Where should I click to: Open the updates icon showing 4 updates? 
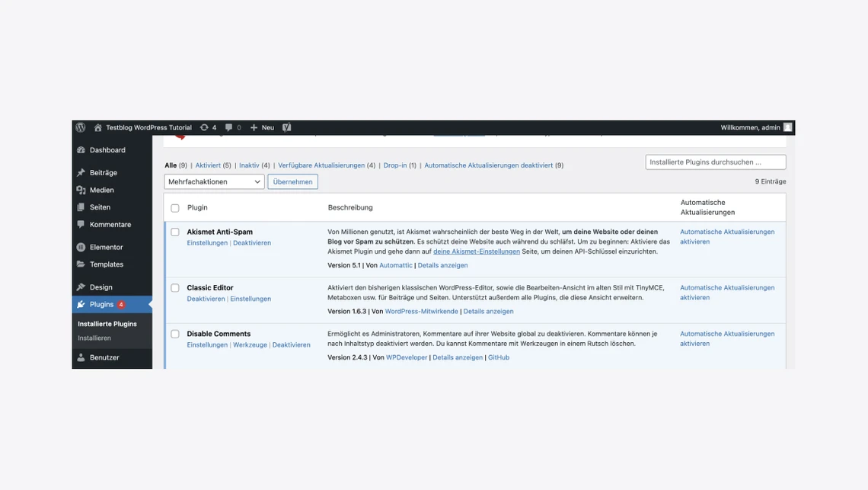pos(204,127)
